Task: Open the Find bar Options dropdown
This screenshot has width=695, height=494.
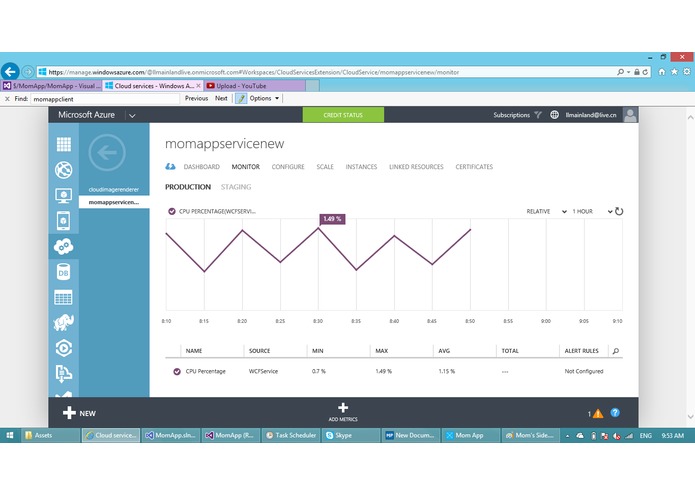Action: [264, 98]
